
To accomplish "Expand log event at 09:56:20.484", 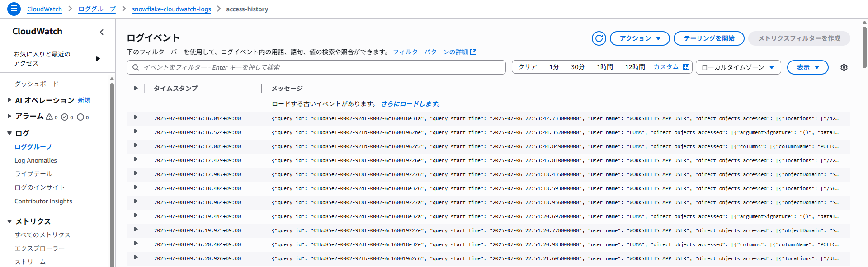I will point(136,244).
